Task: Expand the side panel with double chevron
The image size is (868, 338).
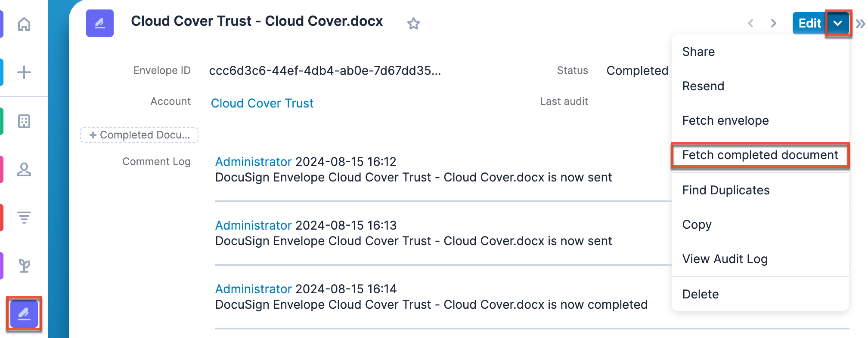Action: pyautogui.click(x=860, y=24)
